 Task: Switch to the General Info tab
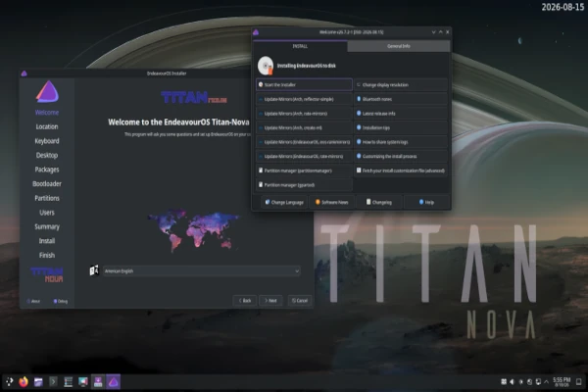[399, 46]
